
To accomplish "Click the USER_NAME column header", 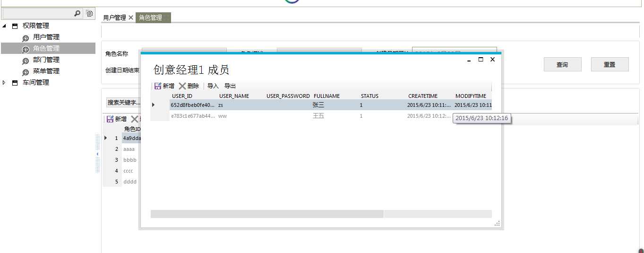I will (234, 96).
